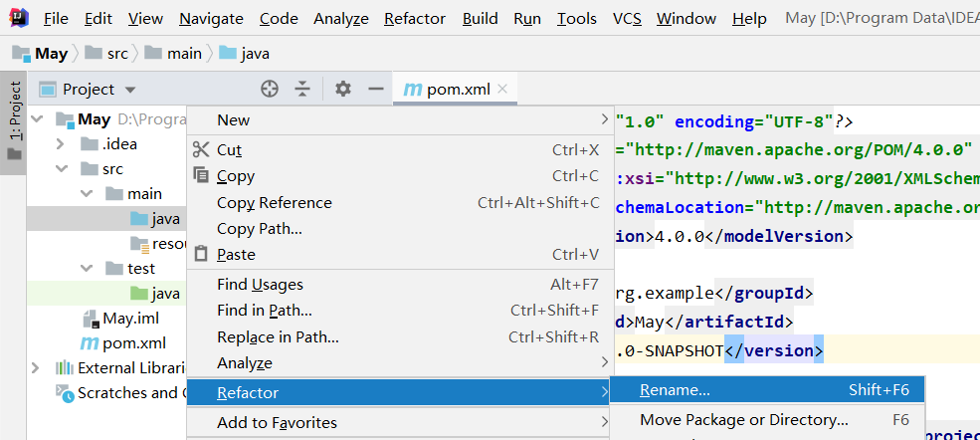
Task: Choose Find in Path... from context menu
Action: pyautogui.click(x=265, y=311)
